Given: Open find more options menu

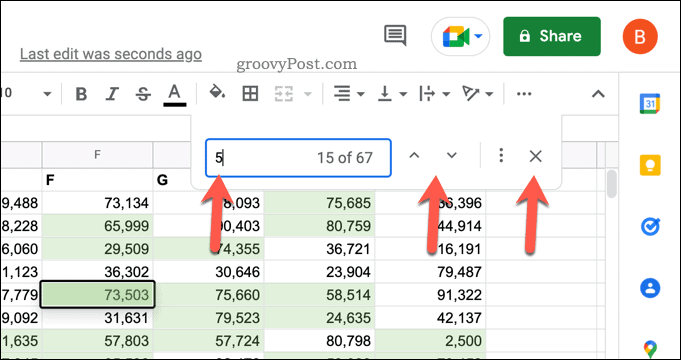Looking at the screenshot, I should point(501,155).
